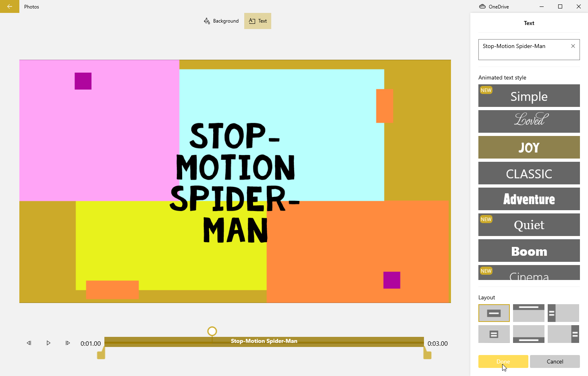Step forward one frame
This screenshot has width=588, height=376.
(x=68, y=343)
